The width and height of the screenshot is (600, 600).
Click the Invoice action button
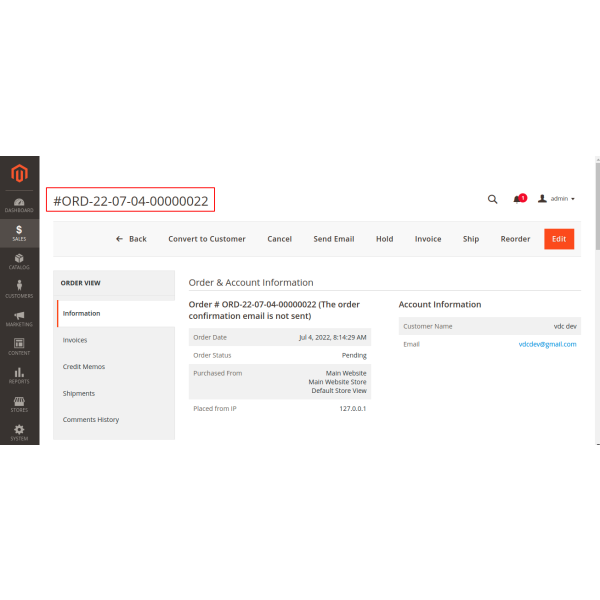pos(428,239)
